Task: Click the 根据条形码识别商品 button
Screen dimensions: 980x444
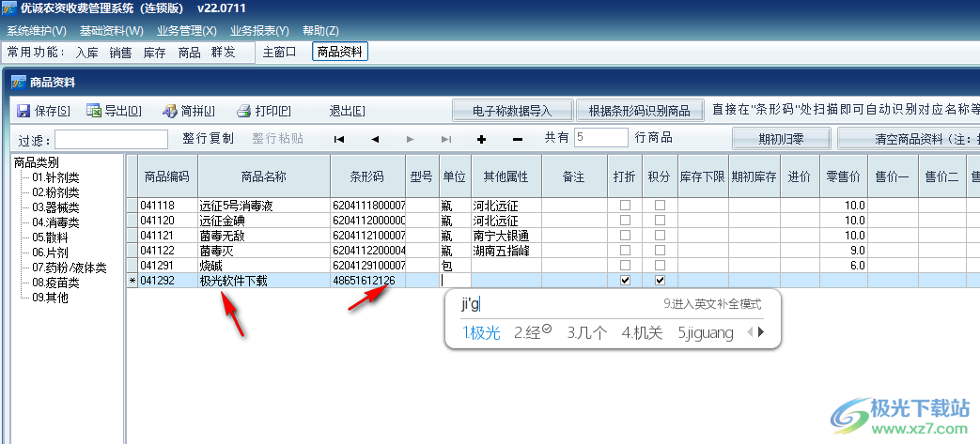Action: click(x=640, y=111)
